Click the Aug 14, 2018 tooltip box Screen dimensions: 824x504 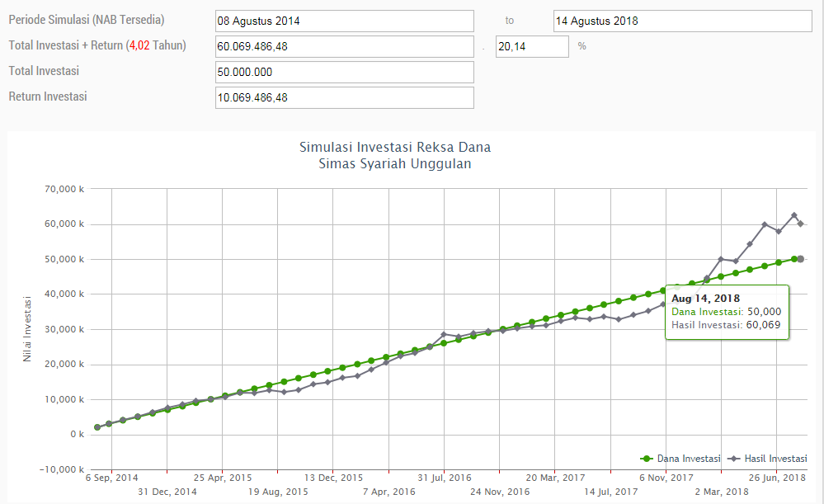click(727, 312)
